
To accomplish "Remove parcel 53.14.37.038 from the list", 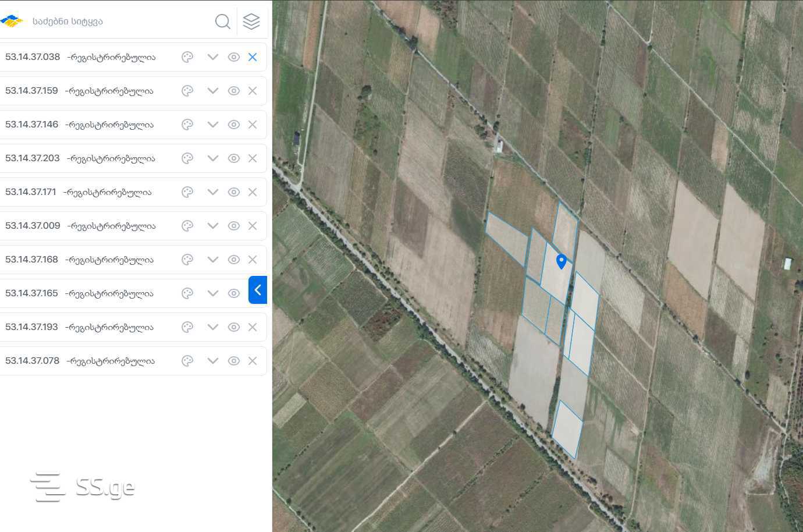I will click(x=253, y=57).
